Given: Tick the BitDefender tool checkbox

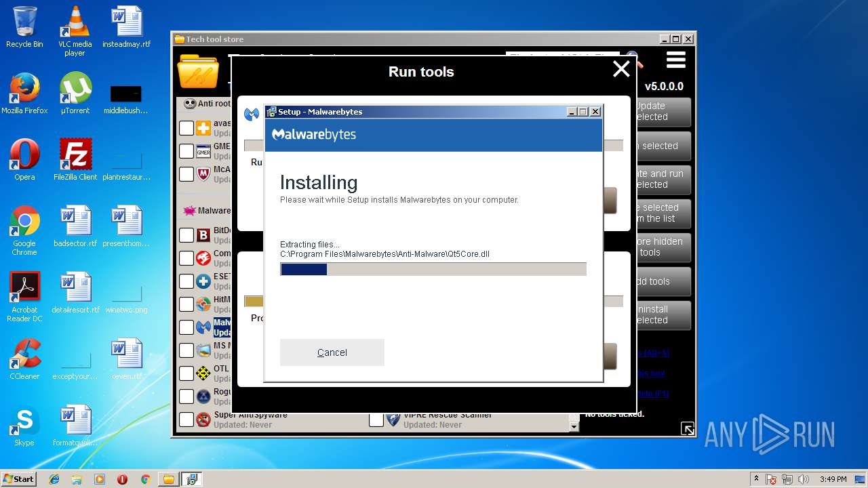Looking at the screenshot, I should (186, 235).
